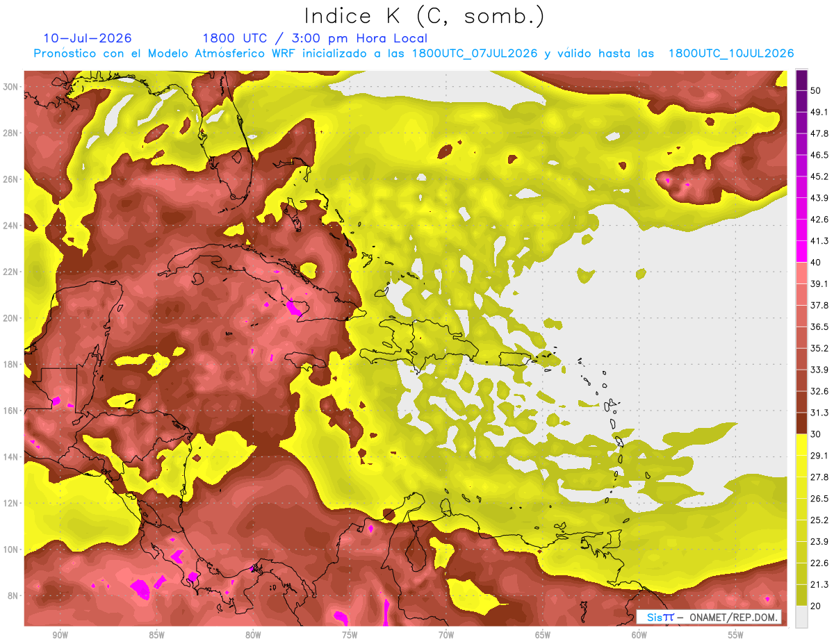Viewport: 834px width, 644px height.
Task: Click the '49.1' value on the color scale
Action: 819,112
